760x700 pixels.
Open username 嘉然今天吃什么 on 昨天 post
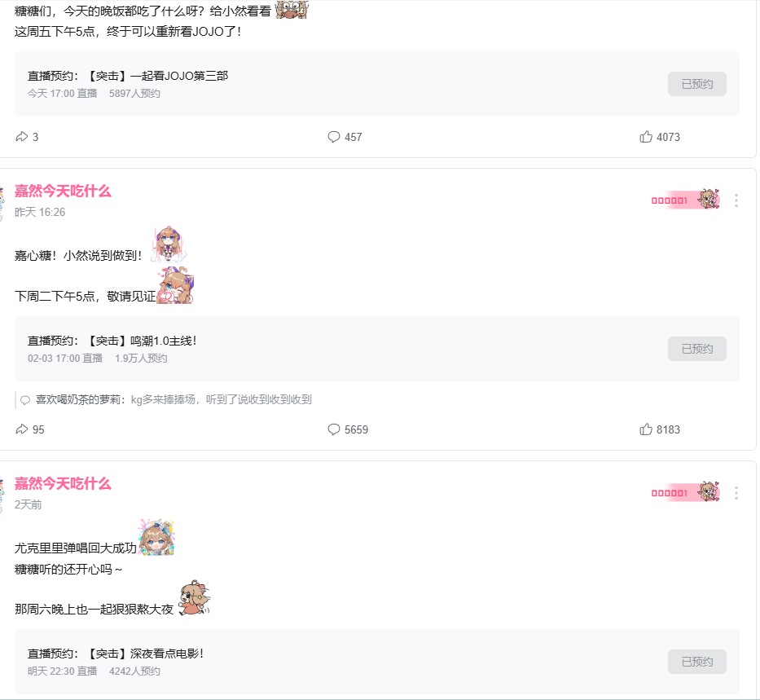(63, 191)
